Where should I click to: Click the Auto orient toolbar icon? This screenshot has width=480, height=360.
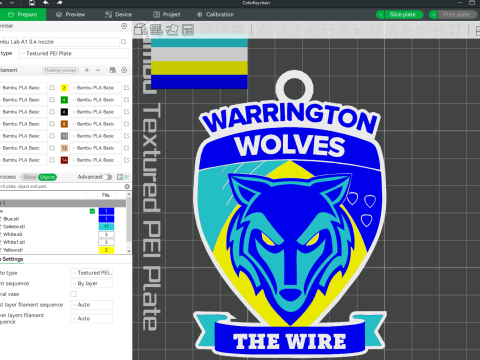click(172, 30)
